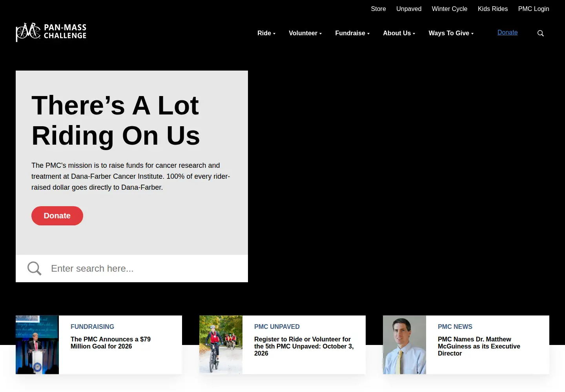Click the red Donate button

(x=57, y=216)
